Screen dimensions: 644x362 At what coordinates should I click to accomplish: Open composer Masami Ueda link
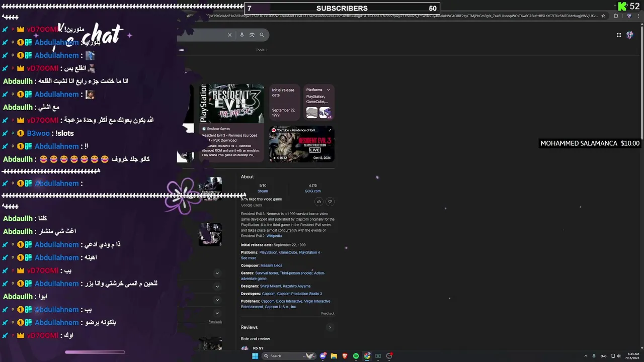[x=271, y=265]
